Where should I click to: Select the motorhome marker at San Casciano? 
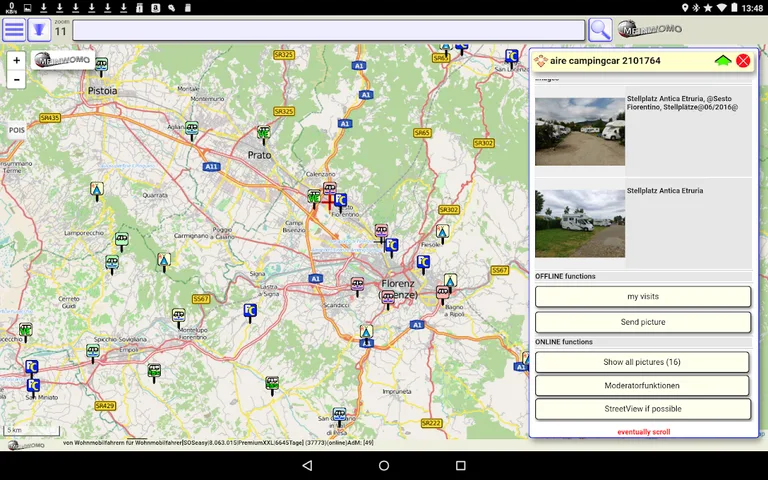click(x=339, y=415)
